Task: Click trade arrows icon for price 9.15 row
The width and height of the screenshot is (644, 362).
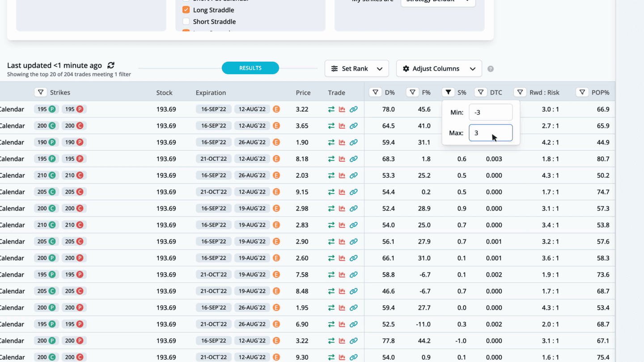Action: click(x=331, y=192)
